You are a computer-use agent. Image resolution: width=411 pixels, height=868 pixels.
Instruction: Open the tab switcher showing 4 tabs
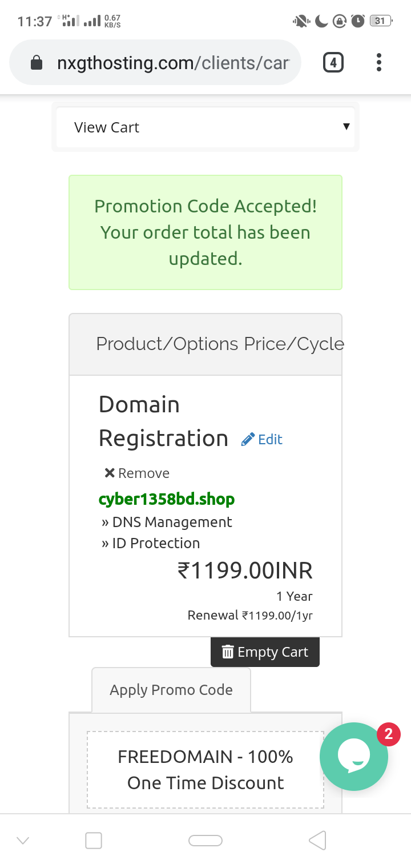click(x=333, y=62)
